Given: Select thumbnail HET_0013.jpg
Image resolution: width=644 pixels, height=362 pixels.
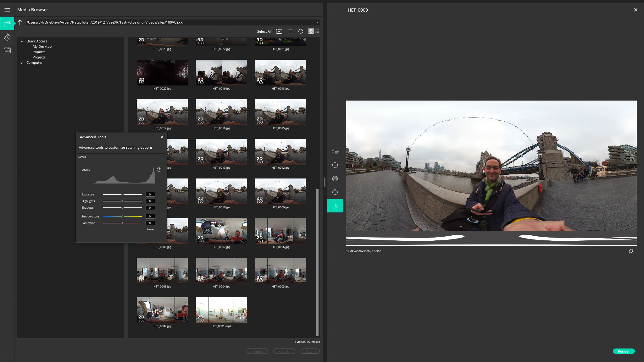Looking at the screenshot, I should click(221, 152).
